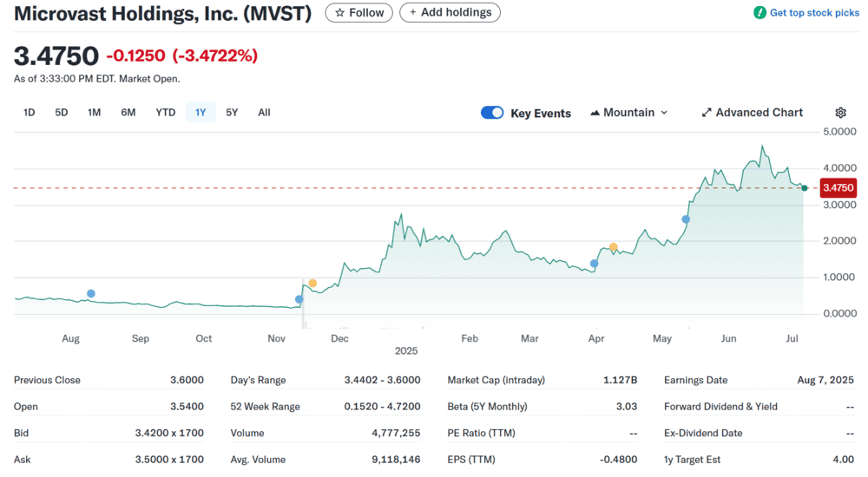Click the Ex-Dividend Date label
Image resolution: width=868 pixels, height=477 pixels.
[703, 434]
